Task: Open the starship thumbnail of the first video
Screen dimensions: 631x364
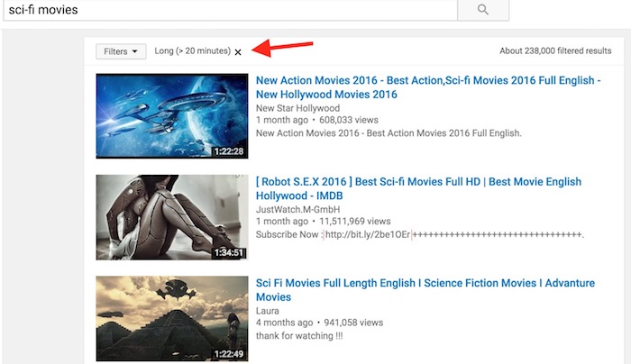Action: [171, 115]
